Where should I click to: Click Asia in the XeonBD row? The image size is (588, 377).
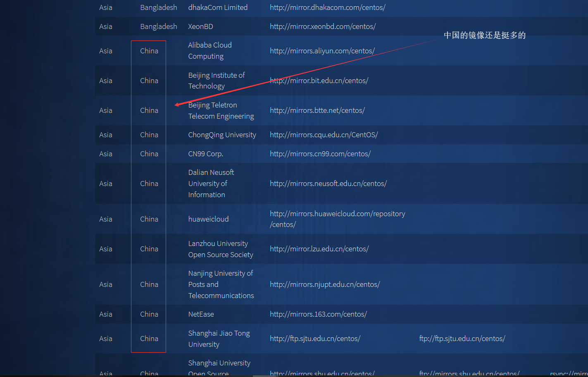pos(106,26)
